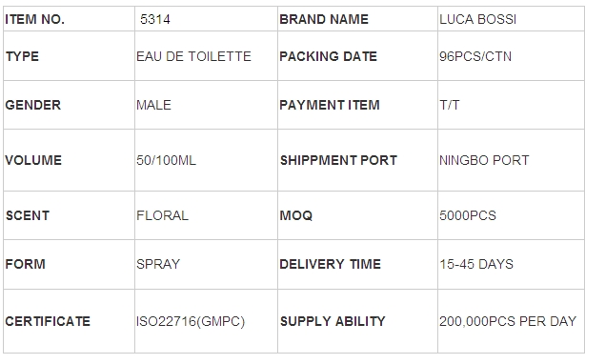Click the ISO22716(GMPC) certificate value
Screen dimensions: 606x364
click(191, 321)
